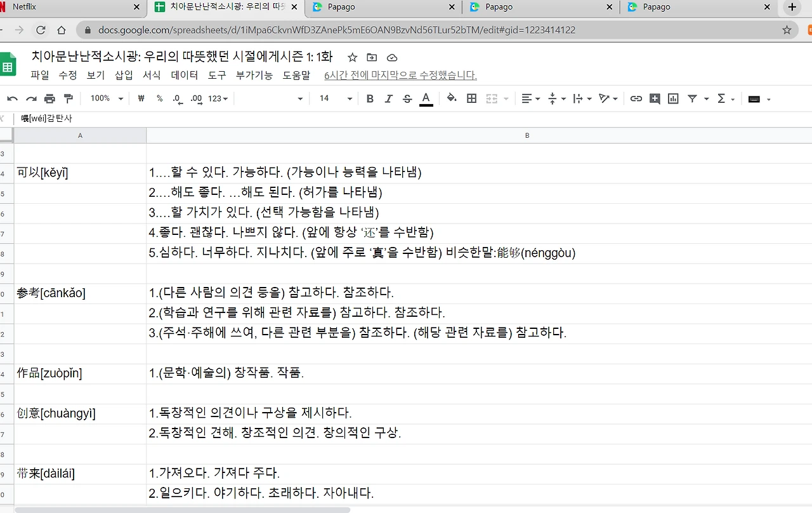Decrease decimal places

(x=178, y=98)
